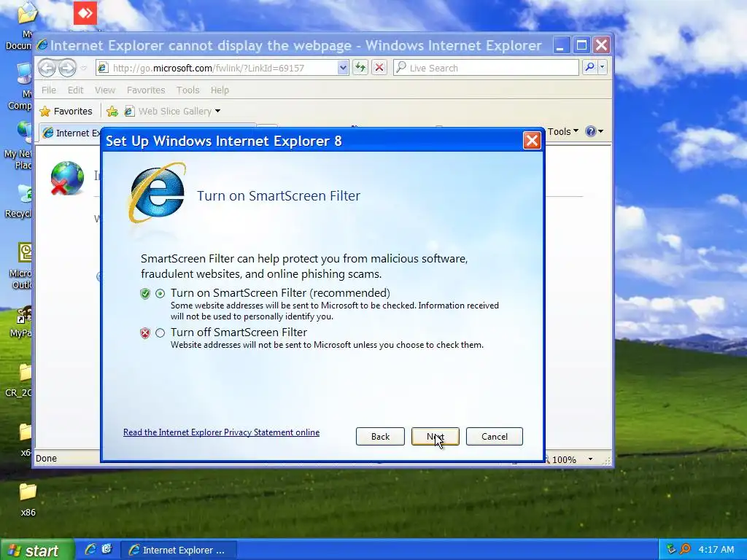The image size is (747, 560).
Task: Click the second Quick Launch icon
Action: [107, 550]
